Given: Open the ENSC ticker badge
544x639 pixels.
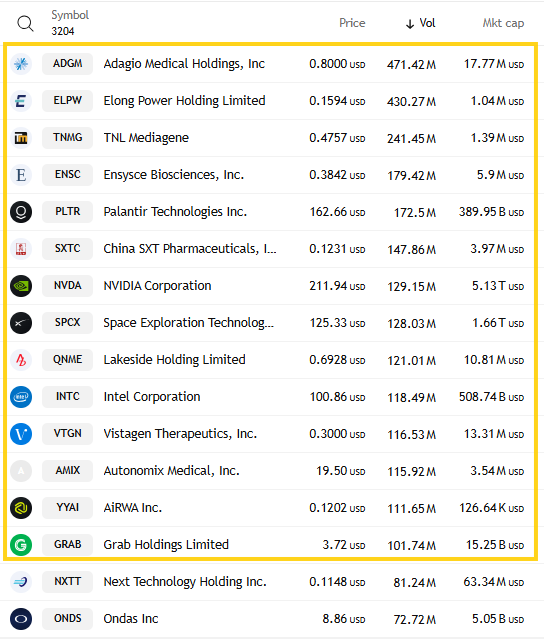Looking at the screenshot, I should 67,175.
